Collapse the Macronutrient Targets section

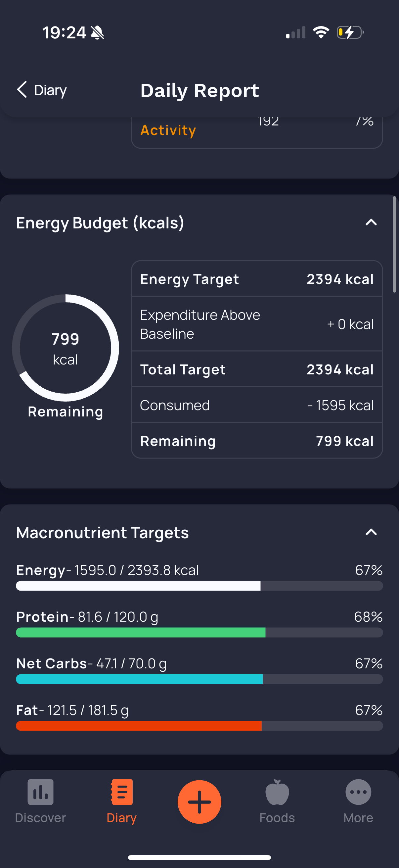pyautogui.click(x=371, y=532)
